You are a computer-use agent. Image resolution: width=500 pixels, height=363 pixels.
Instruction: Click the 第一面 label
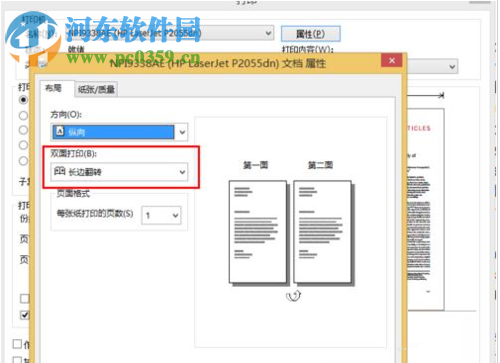256,165
